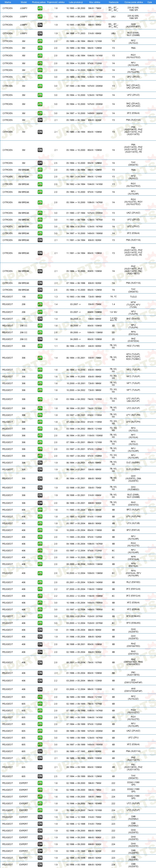Image resolution: width=156 pixels, height=868 pixels.
Task: Click production dates '10.1993 -> 04.1996' for Peugeot 106
Action: coord(76,297)
